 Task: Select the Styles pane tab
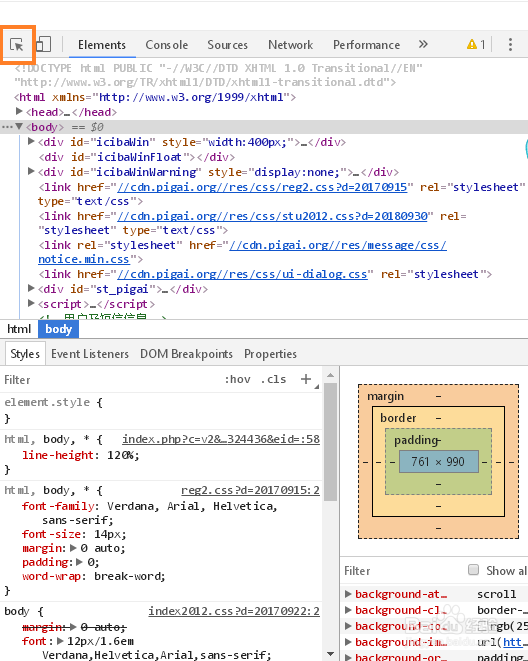[x=25, y=354]
